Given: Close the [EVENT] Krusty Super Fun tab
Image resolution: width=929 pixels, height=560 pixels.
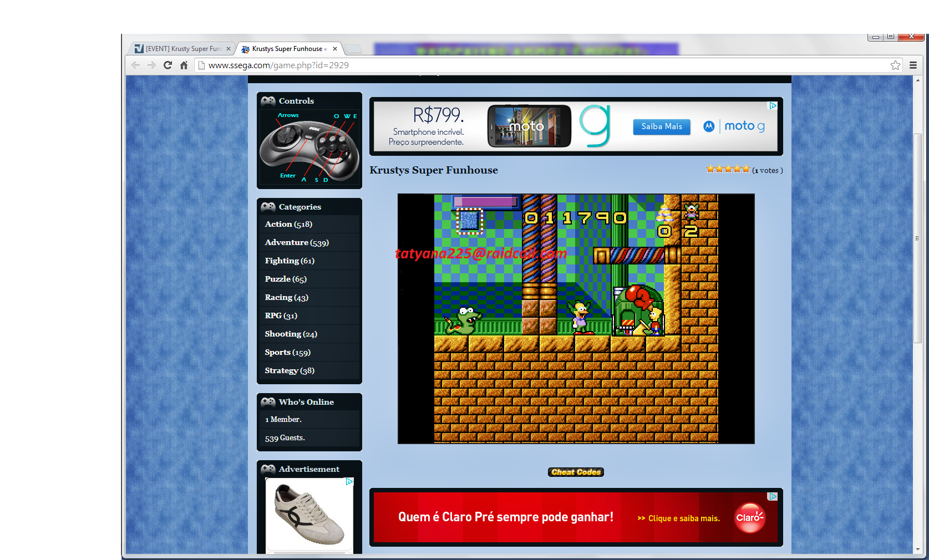Looking at the screenshot, I should 228,49.
